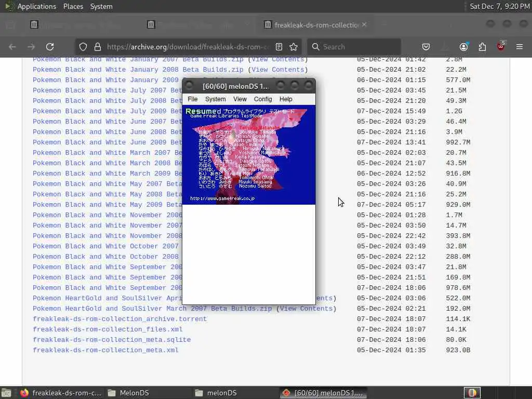532x399 pixels.
Task: Bookmark this page with the star icon
Action: click(x=294, y=47)
